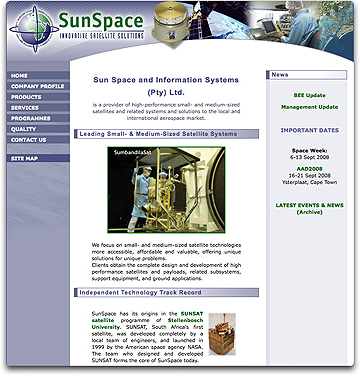Image resolution: width=360 pixels, height=376 pixels.
Task: Open the Management Update link
Action: point(310,107)
